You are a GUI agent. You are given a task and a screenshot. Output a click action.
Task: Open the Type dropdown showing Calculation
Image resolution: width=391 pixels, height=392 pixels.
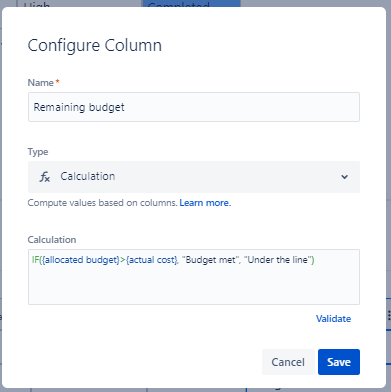click(x=194, y=177)
